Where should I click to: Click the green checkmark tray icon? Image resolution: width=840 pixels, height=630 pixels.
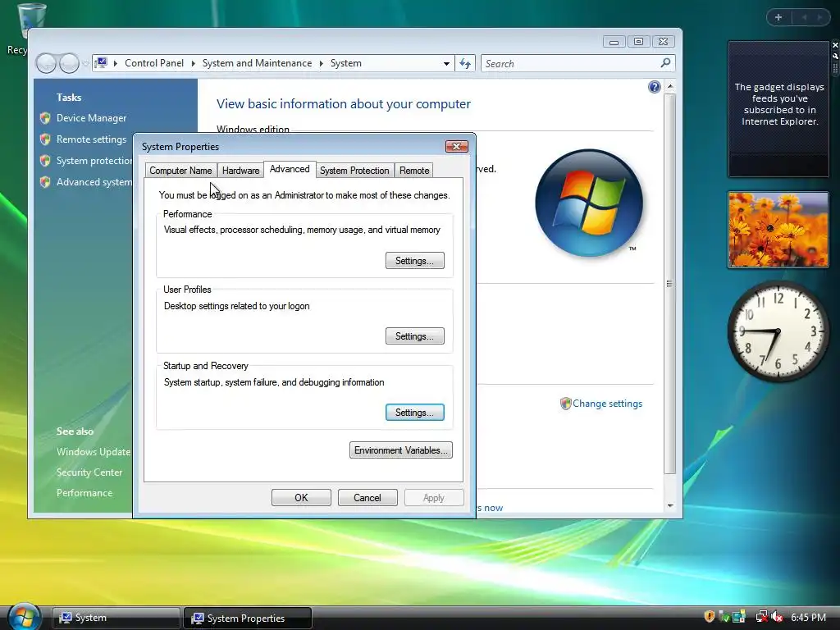pyautogui.click(x=724, y=617)
